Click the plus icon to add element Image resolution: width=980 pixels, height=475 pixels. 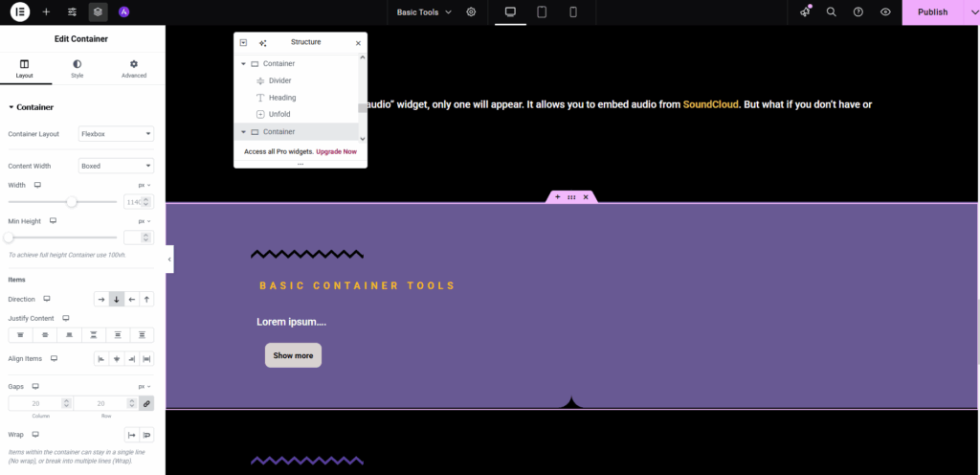click(46, 12)
